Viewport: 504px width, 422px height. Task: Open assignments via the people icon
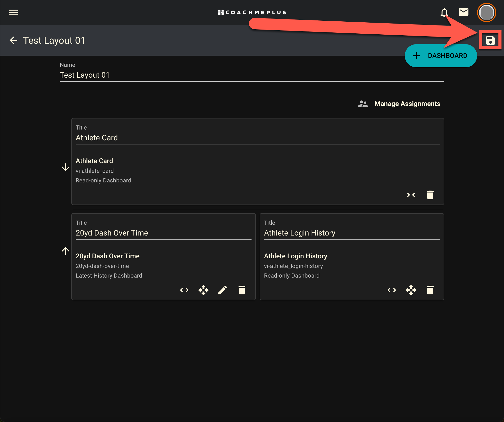coord(363,104)
